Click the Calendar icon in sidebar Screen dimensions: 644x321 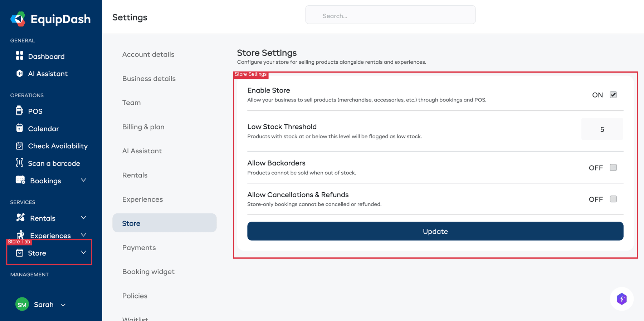pyautogui.click(x=20, y=128)
